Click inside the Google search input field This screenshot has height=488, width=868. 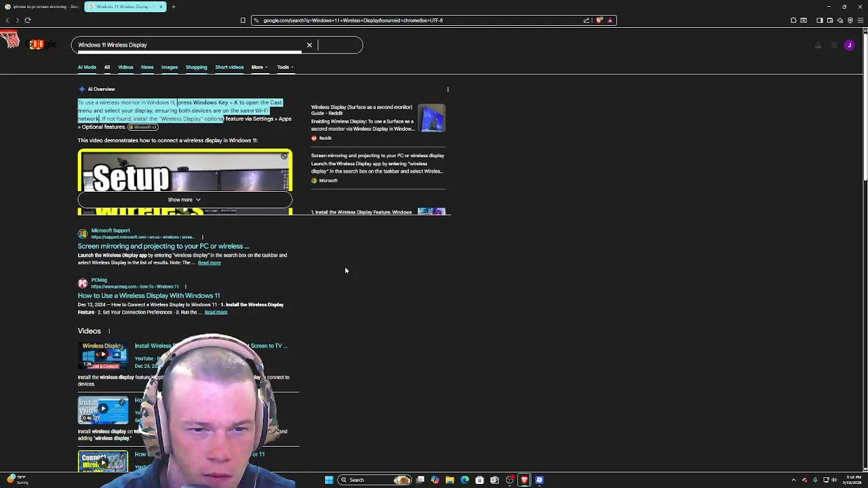(189, 45)
